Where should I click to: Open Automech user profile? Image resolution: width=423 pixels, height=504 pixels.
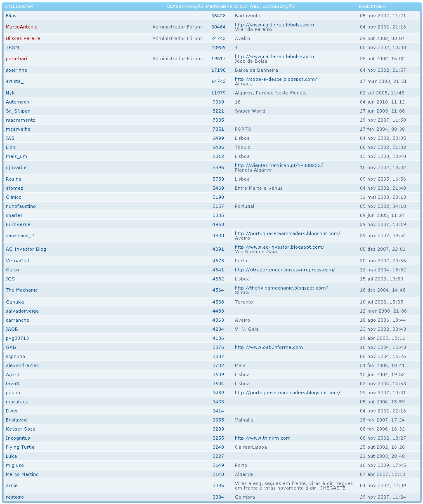click(17, 102)
